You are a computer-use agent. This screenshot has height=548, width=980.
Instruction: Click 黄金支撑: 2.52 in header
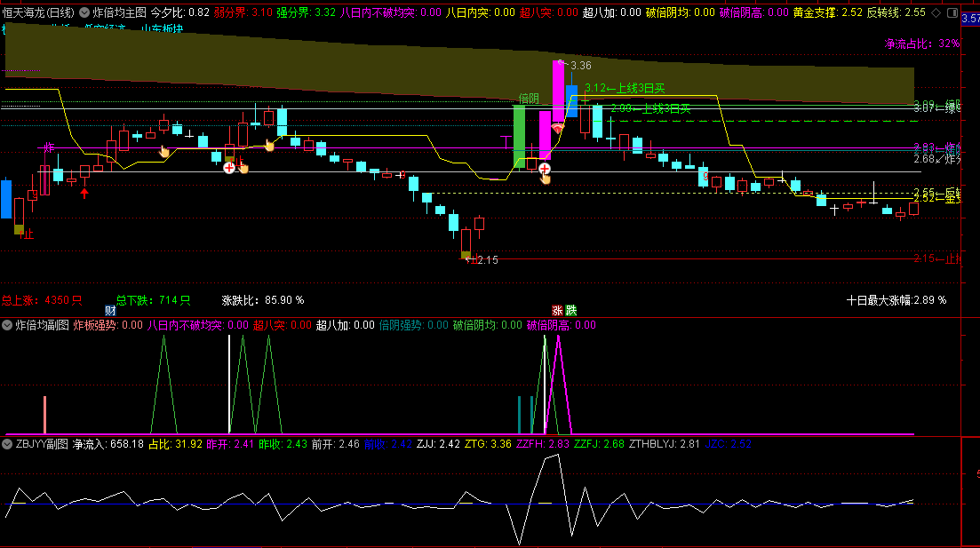click(828, 12)
